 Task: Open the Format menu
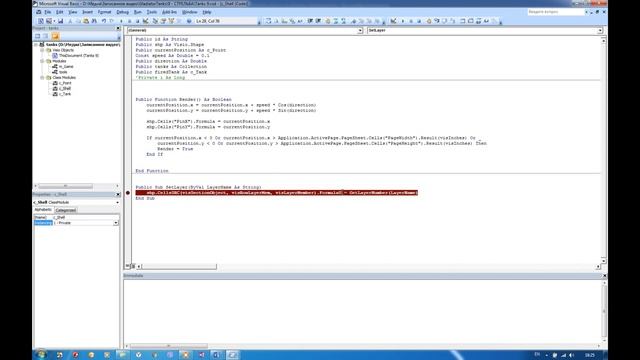click(104, 12)
